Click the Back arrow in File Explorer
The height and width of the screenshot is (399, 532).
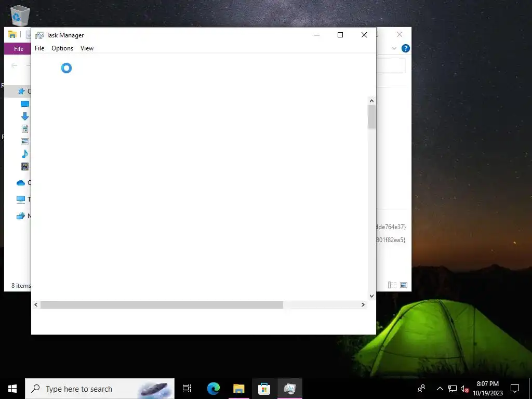pos(14,65)
